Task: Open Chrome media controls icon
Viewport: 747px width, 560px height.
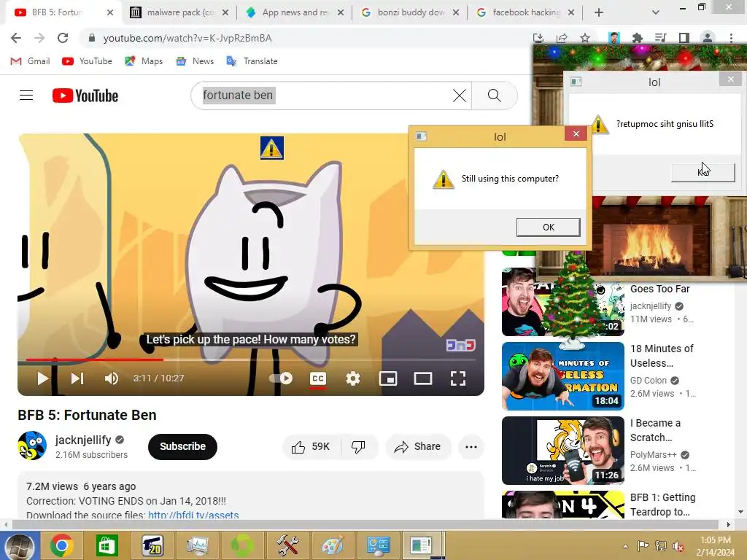Action: click(661, 38)
